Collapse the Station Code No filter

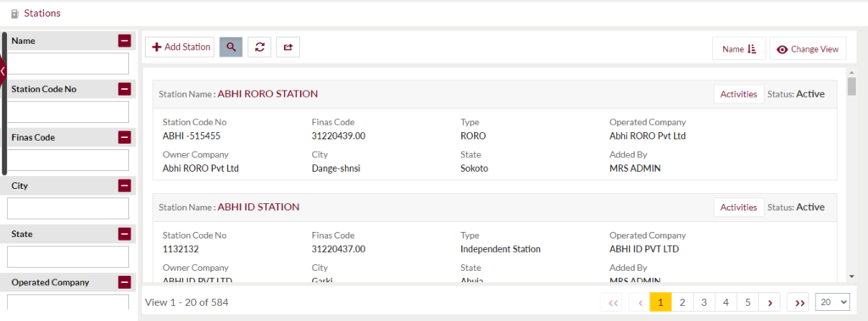click(125, 89)
